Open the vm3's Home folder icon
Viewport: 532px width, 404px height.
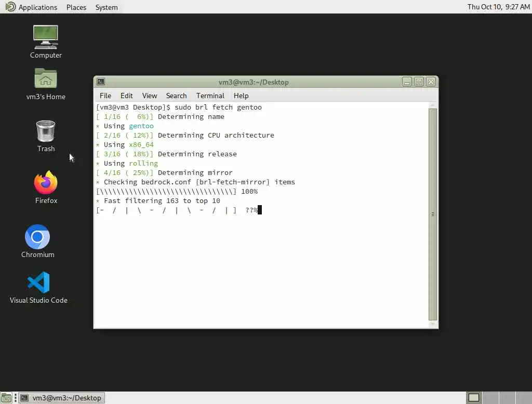pos(46,84)
